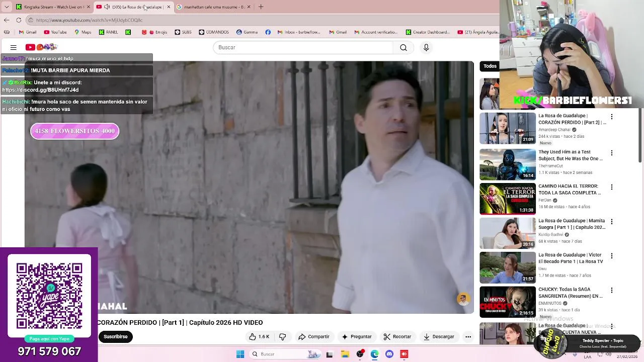Mute the La Rosa de Guadalupe tab audio

pyautogui.click(x=107, y=7)
